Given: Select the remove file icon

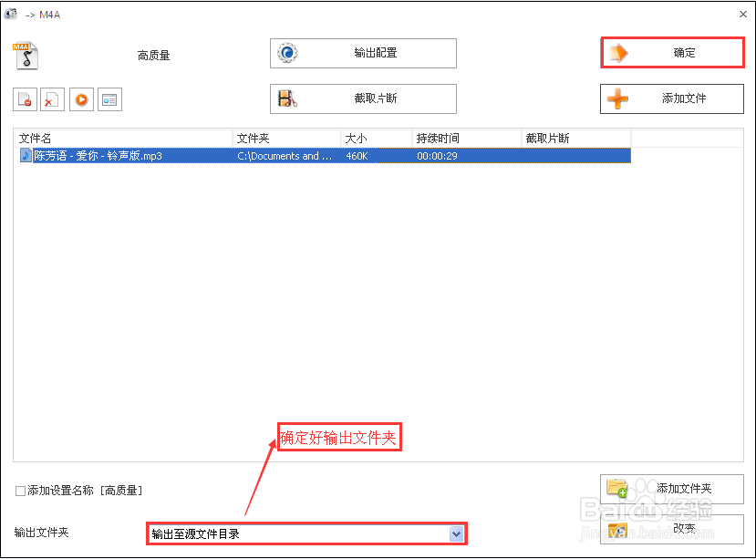Looking at the screenshot, I should 24,98.
